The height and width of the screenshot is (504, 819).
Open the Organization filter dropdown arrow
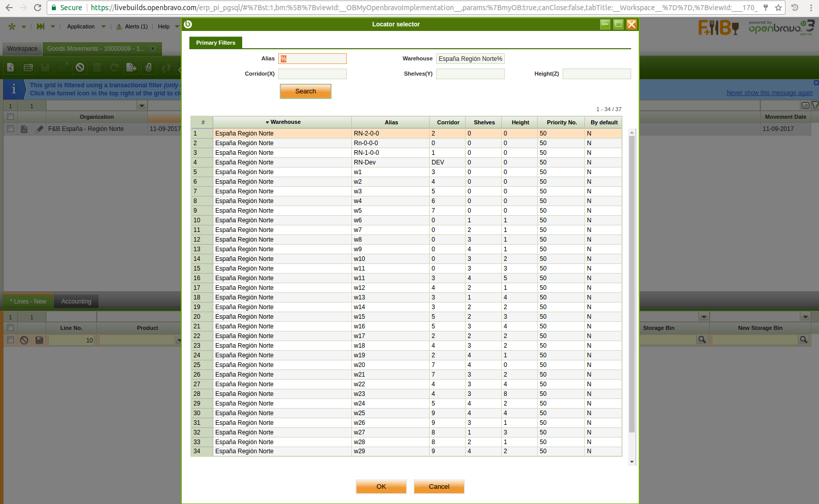point(142,106)
